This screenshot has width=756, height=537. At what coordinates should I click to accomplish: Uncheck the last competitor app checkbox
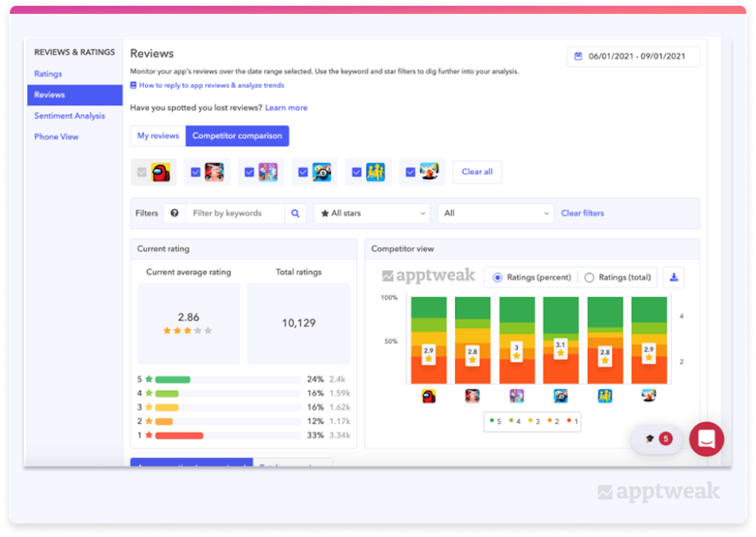tap(409, 171)
